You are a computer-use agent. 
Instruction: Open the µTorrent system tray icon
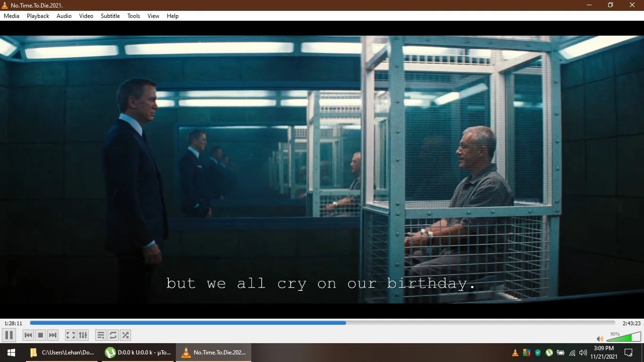[549, 353]
